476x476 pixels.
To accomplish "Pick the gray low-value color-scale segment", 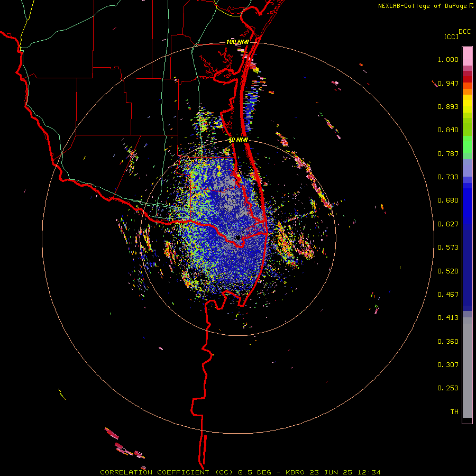I will pos(467,368).
